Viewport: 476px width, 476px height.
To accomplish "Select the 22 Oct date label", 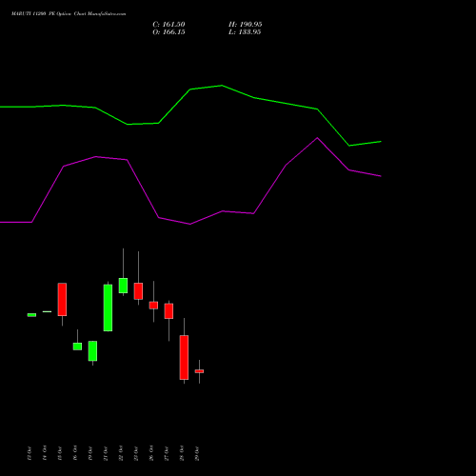I will [121, 453].
